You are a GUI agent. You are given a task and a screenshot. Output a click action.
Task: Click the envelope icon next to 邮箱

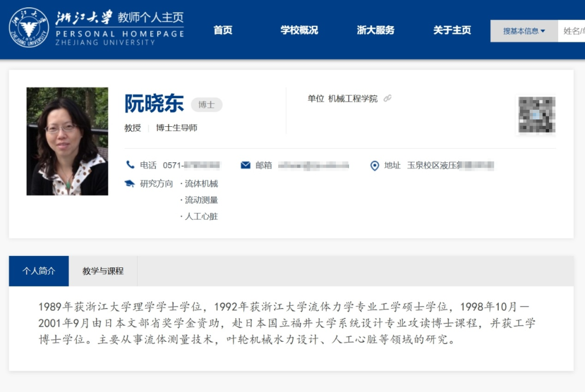coord(246,165)
